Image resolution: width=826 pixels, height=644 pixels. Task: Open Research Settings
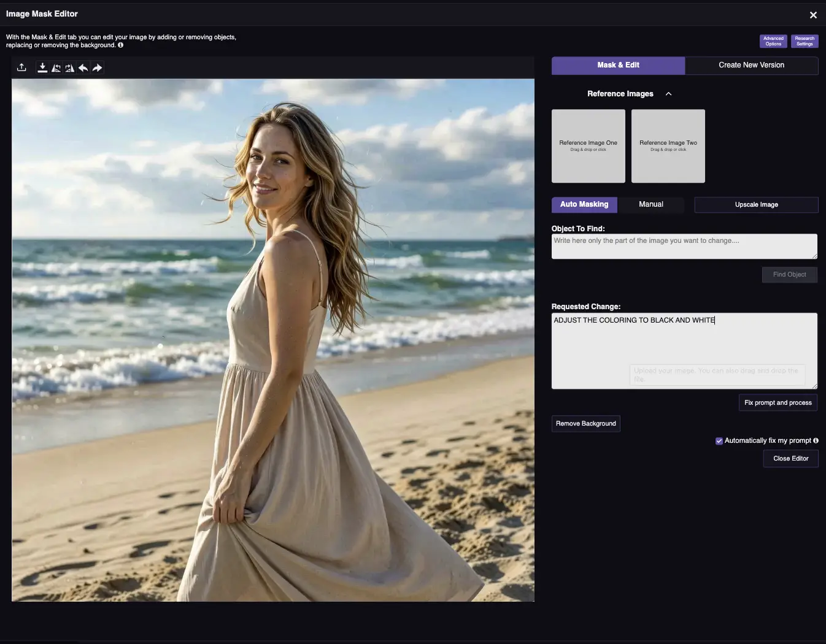(805, 41)
